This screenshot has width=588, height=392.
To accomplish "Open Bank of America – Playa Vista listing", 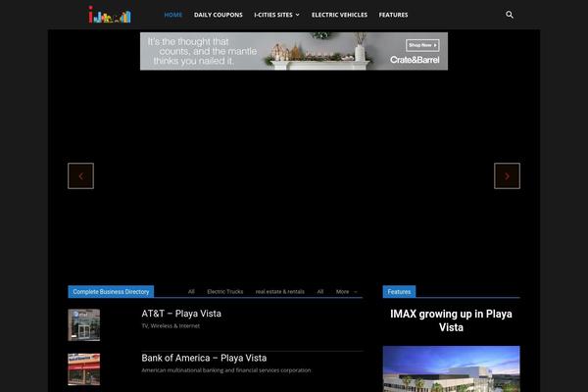I will point(204,358).
